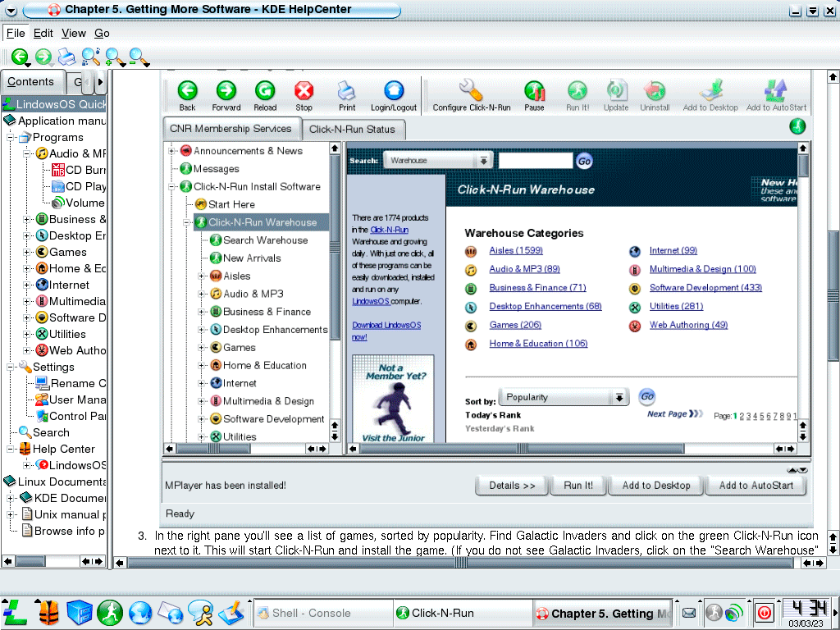Click the running man Click-N-Run taskbar launcher
This screenshot has height=630, width=840.
coord(110,612)
